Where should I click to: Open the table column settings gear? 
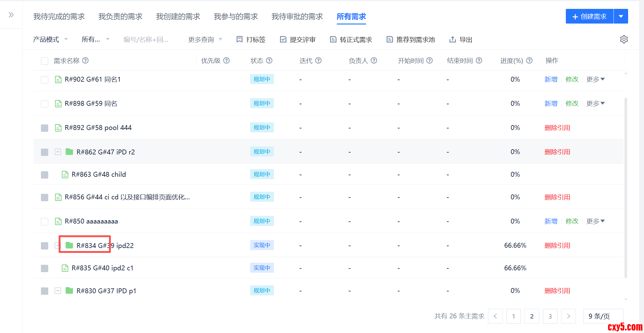point(624,39)
